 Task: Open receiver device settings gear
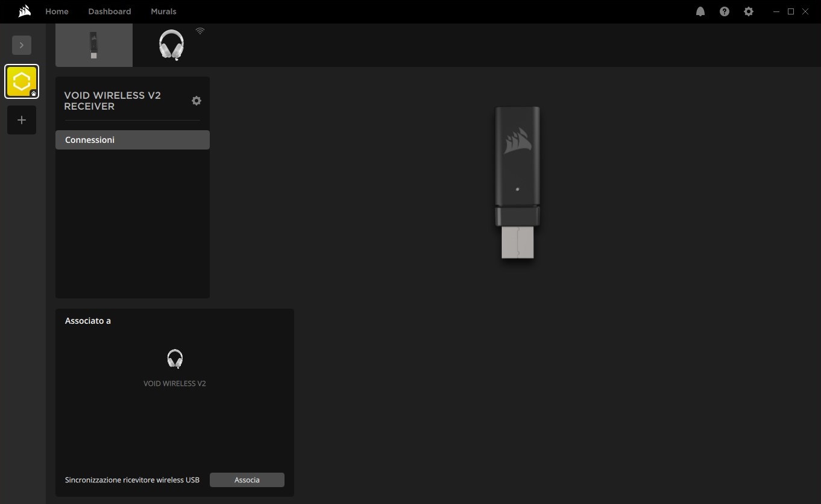[x=197, y=101]
